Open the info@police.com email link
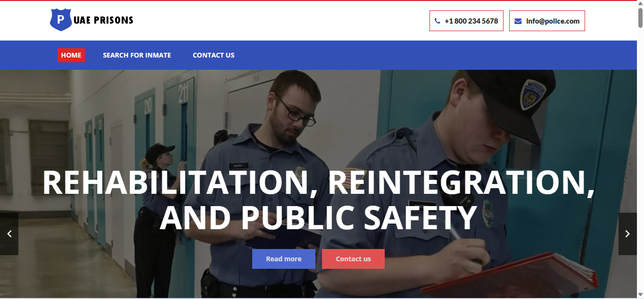 coord(553,21)
